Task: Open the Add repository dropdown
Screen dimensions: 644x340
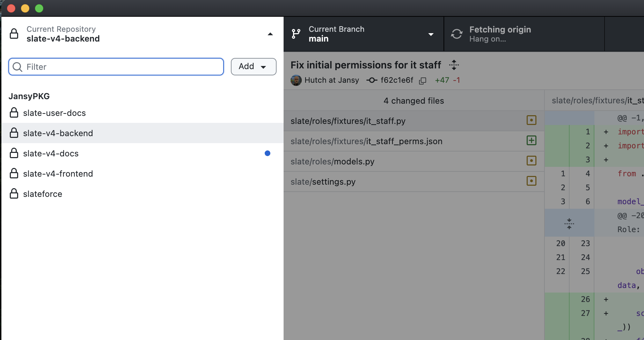Action: [x=254, y=67]
